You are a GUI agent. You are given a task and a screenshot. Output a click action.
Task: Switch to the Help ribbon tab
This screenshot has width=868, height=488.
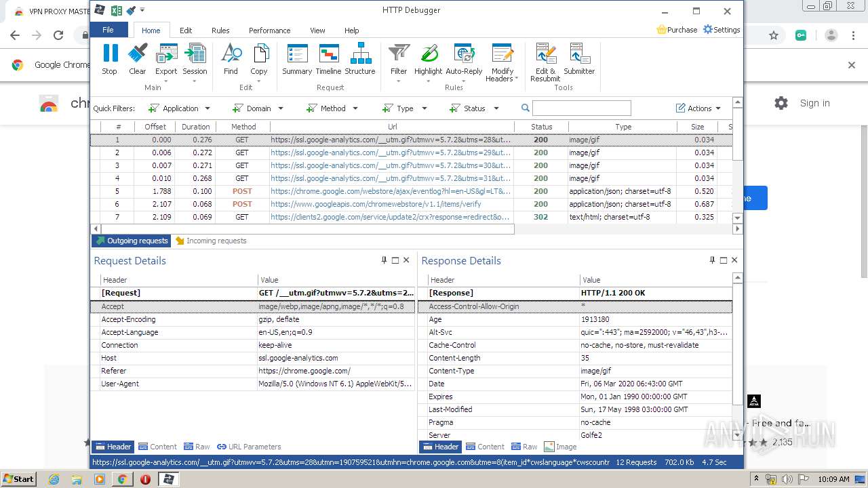351,30
